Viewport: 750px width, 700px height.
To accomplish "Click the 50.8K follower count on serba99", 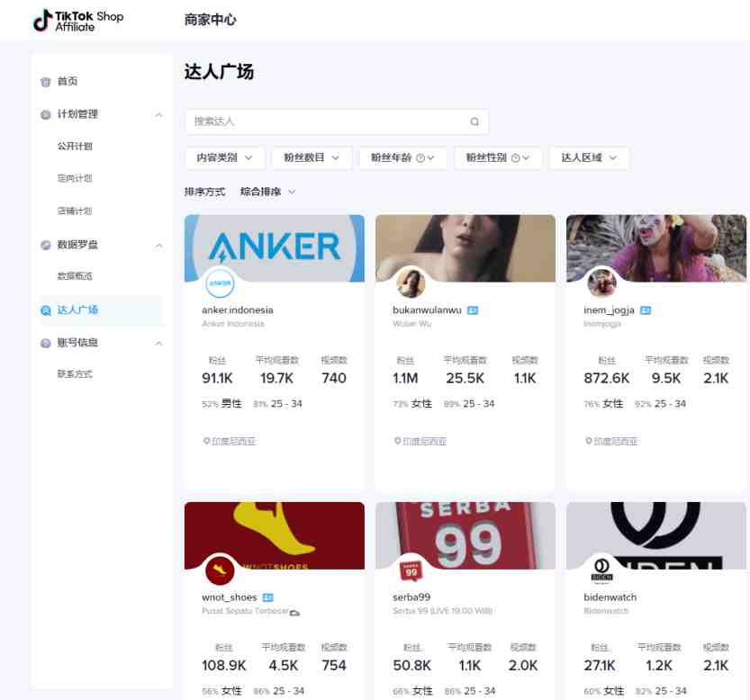I will [x=411, y=666].
